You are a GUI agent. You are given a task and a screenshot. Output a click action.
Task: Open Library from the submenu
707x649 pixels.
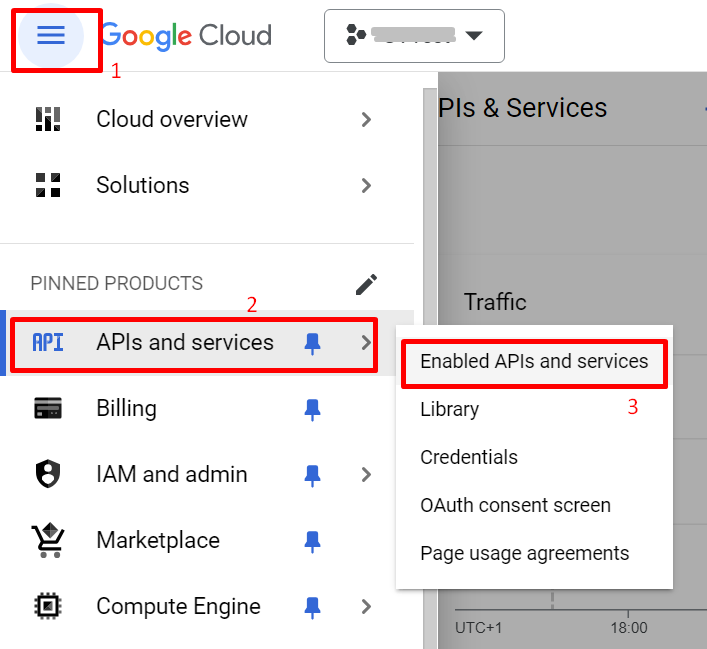[449, 409]
